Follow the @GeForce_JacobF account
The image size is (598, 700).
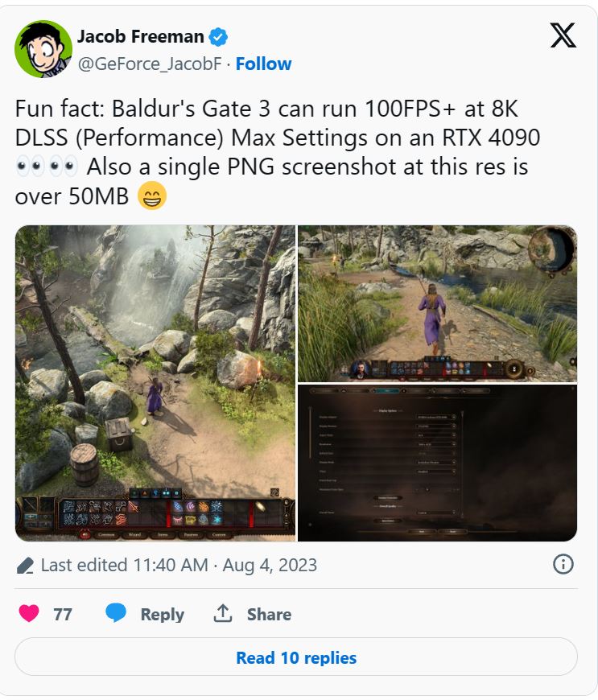tap(263, 64)
